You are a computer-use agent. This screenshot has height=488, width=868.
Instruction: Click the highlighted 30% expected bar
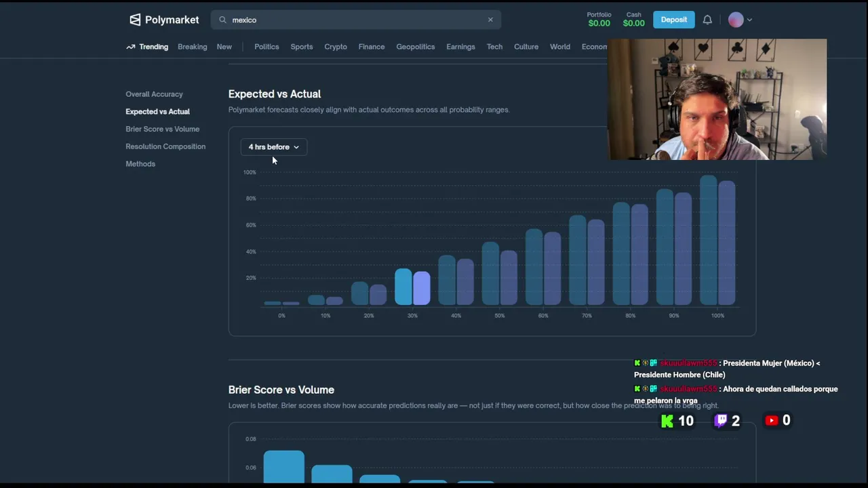(x=403, y=287)
